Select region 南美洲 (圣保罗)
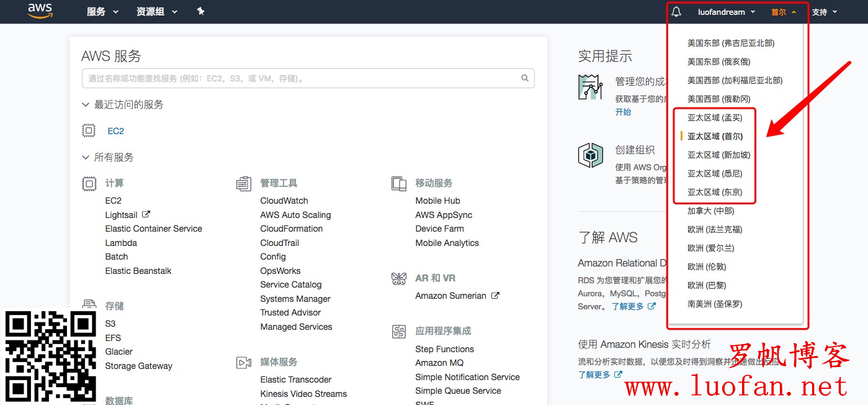868x405 pixels. [715, 304]
